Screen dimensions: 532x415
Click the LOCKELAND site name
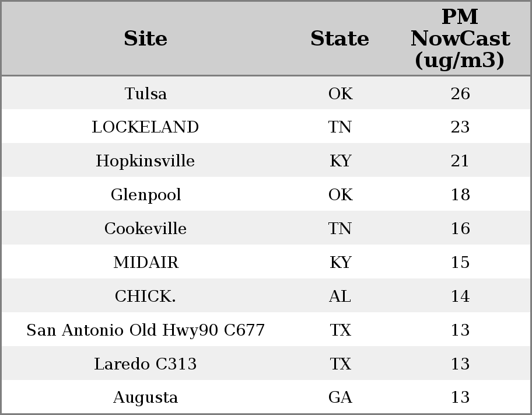click(x=146, y=127)
